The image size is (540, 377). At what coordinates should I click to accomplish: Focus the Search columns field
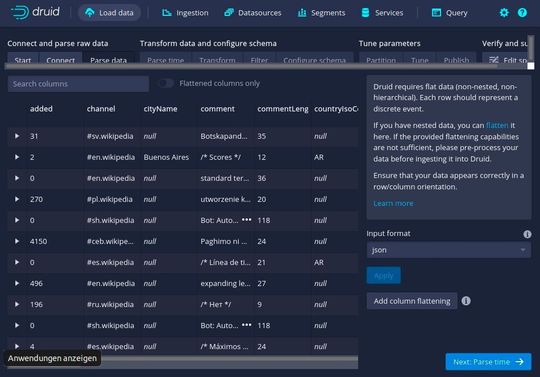coord(78,84)
